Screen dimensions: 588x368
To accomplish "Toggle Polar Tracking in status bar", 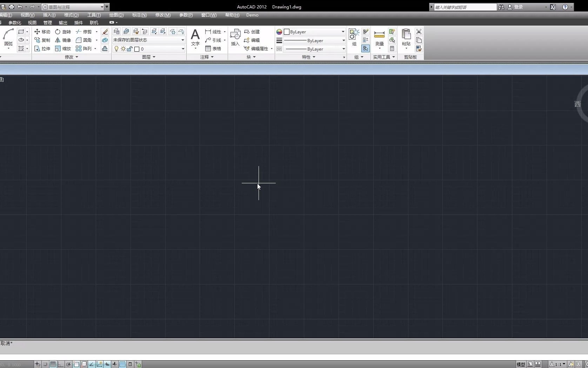I will 68,364.
